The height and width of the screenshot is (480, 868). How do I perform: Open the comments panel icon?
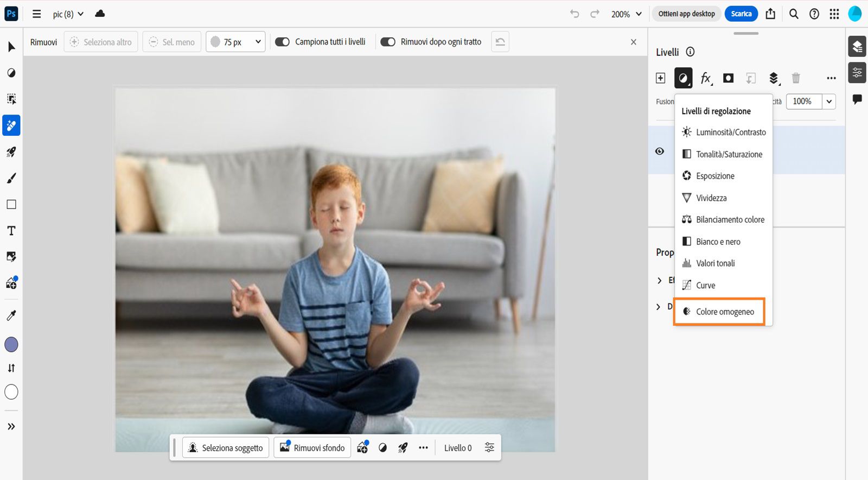(x=857, y=99)
